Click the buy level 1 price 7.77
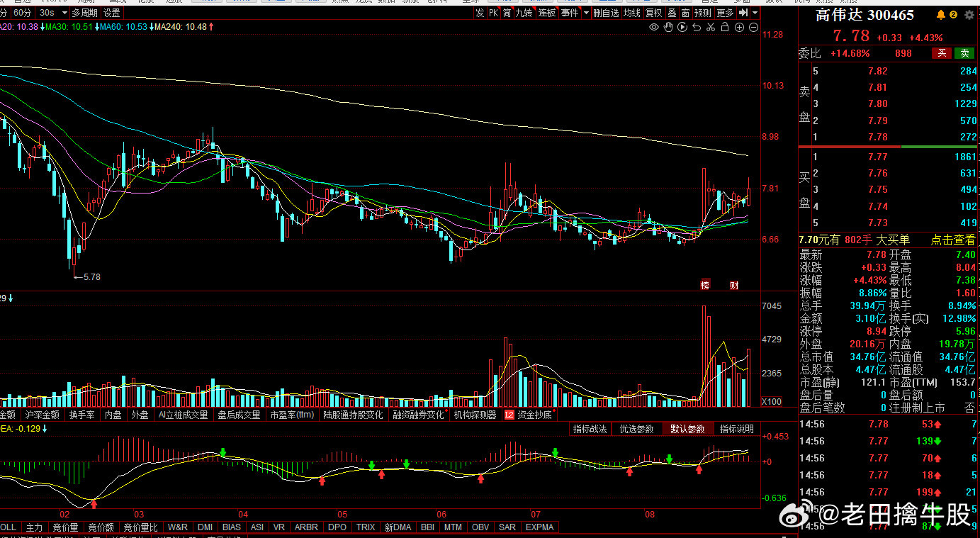Viewport: 980px width, 538px height. tap(877, 157)
